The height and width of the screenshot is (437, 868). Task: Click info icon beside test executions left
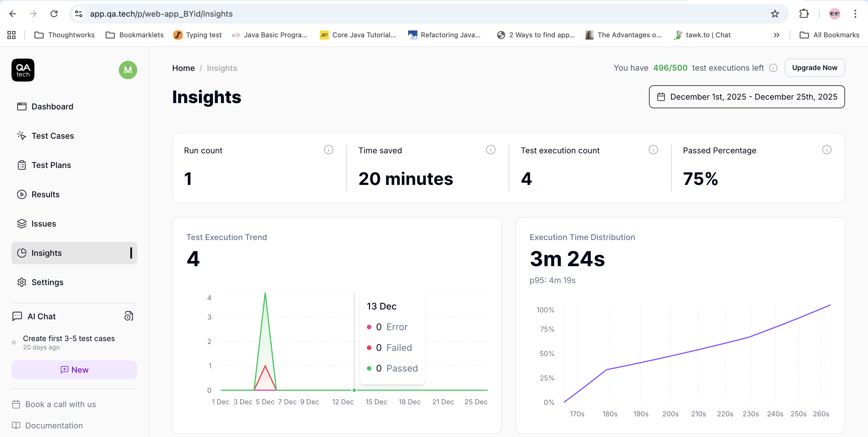coord(773,68)
